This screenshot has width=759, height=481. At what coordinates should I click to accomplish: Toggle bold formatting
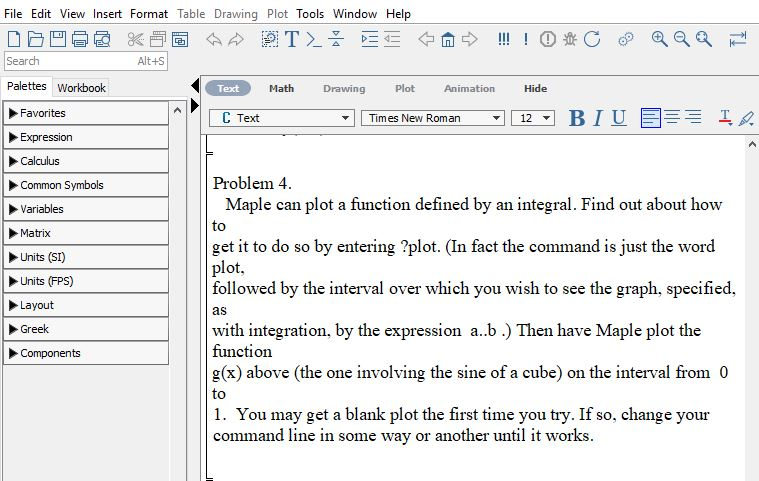(577, 118)
